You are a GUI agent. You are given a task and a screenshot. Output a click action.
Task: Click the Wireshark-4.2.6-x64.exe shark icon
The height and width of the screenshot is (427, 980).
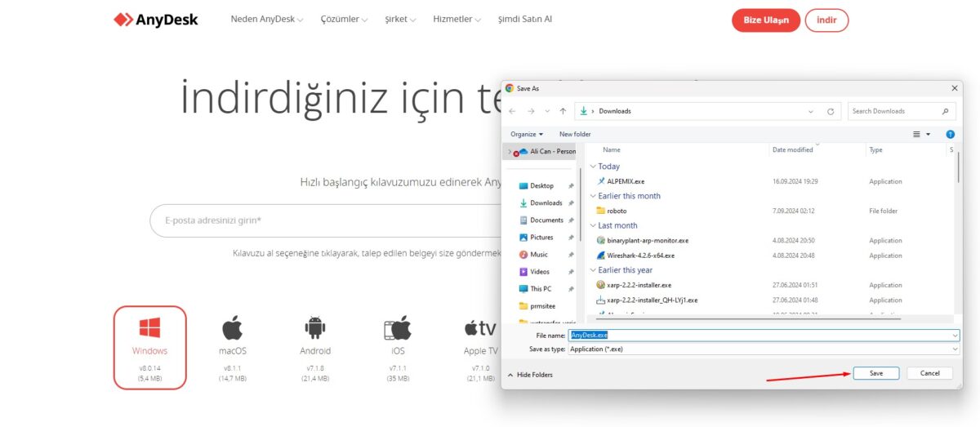pos(601,256)
